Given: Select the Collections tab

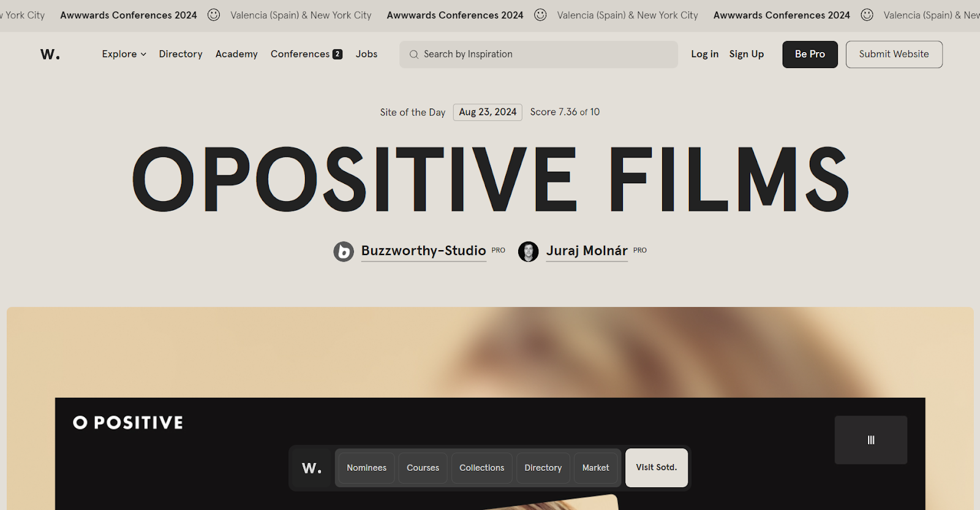Looking at the screenshot, I should [x=481, y=468].
